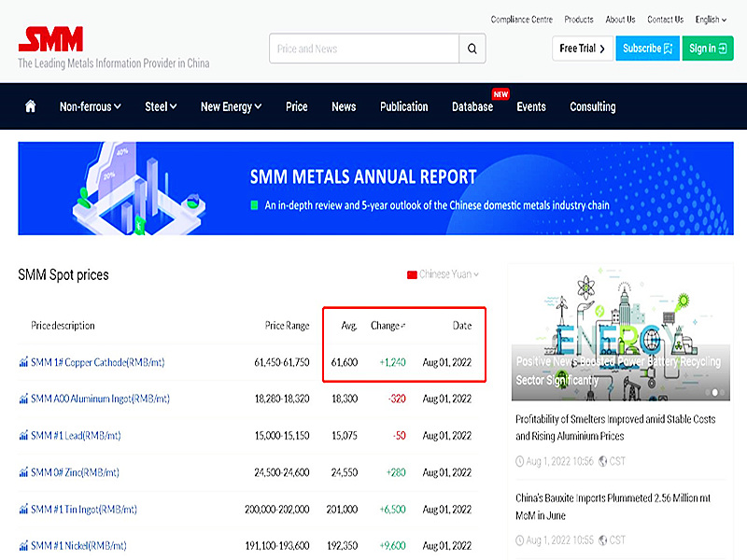Click the +9,600 nickel change value
This screenshot has width=747, height=560.
[392, 545]
